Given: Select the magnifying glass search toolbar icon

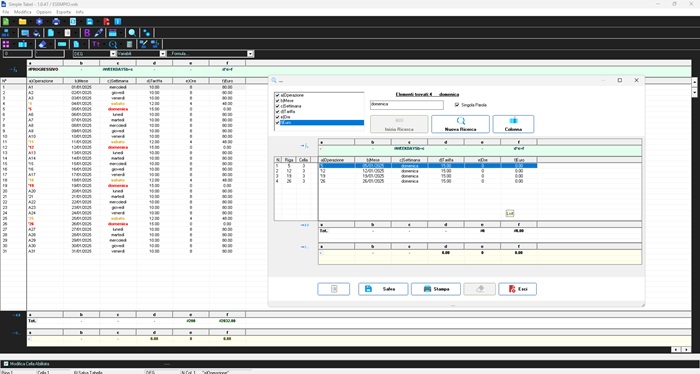Looking at the screenshot, I should (132, 33).
